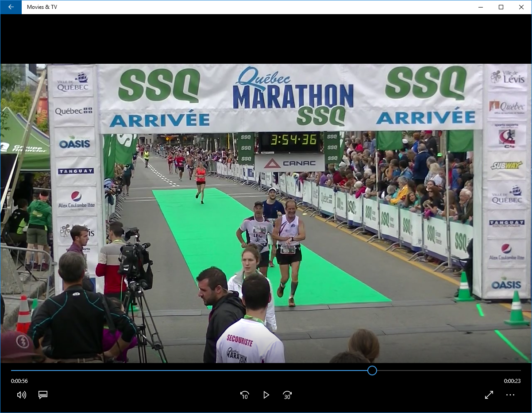
Task: Skip back 10 seconds
Action: coord(244,395)
